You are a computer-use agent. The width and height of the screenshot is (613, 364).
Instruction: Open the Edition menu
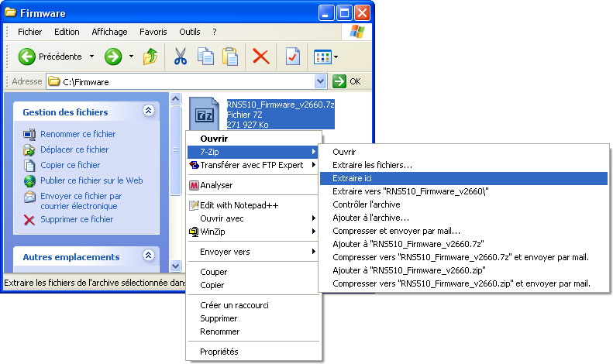tap(67, 32)
